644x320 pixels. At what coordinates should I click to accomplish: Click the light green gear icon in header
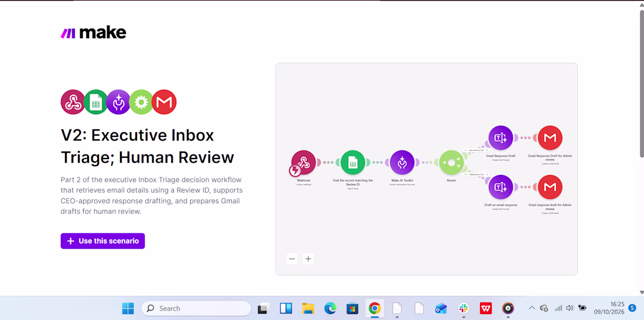141,102
